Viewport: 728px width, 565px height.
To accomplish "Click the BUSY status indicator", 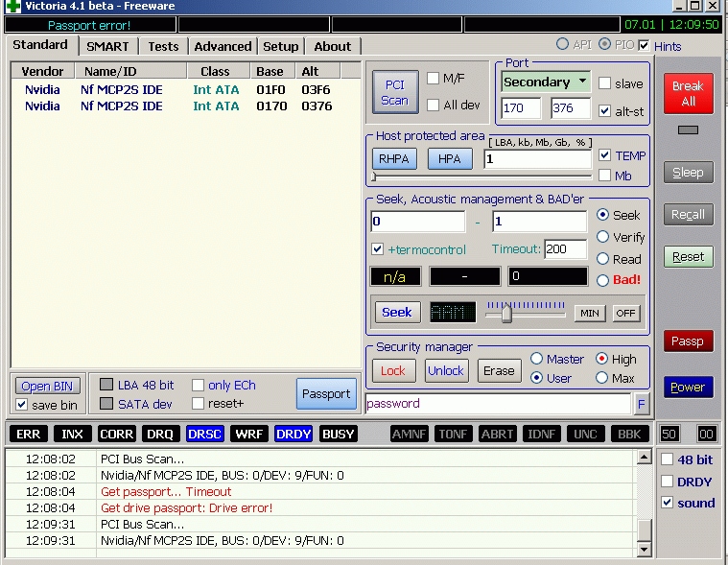I will (338, 435).
